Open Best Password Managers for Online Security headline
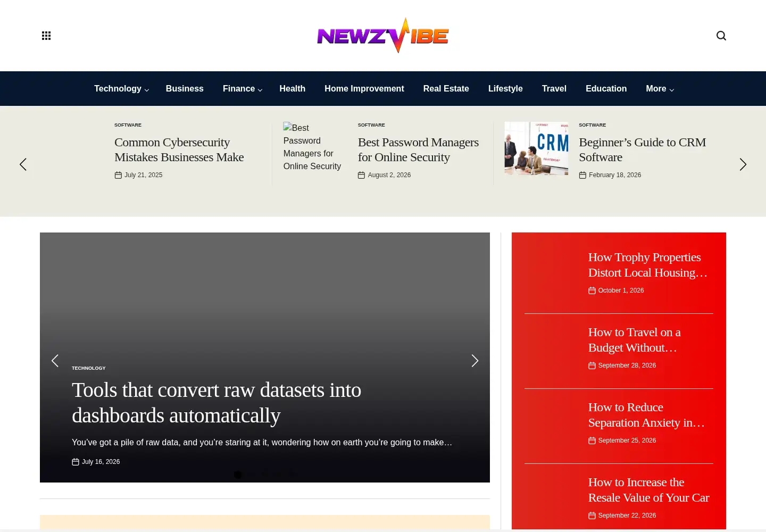The width and height of the screenshot is (766, 532). point(419,150)
